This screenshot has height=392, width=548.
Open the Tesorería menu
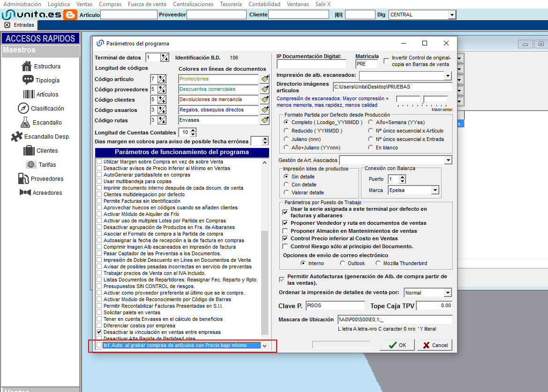click(x=231, y=4)
